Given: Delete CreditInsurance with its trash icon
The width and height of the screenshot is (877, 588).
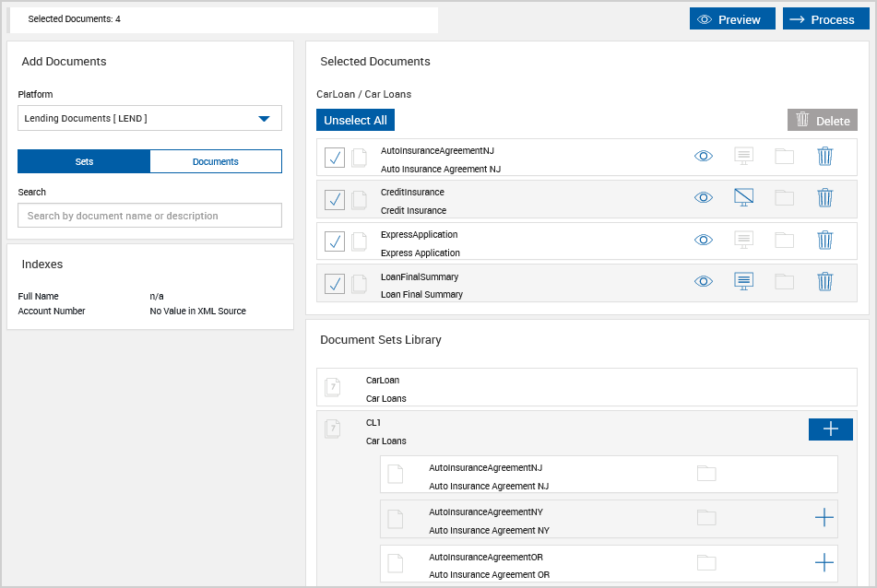Looking at the screenshot, I should 825,197.
